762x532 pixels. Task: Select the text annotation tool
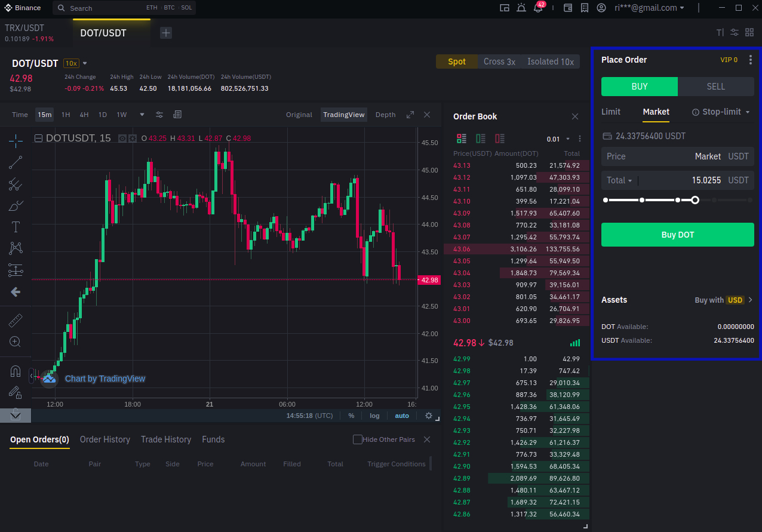[16, 227]
